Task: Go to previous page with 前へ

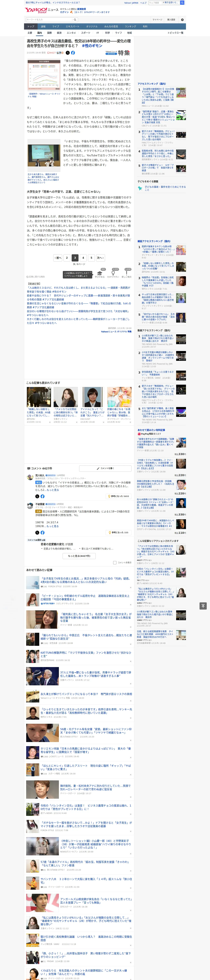Action: [x=58, y=258]
